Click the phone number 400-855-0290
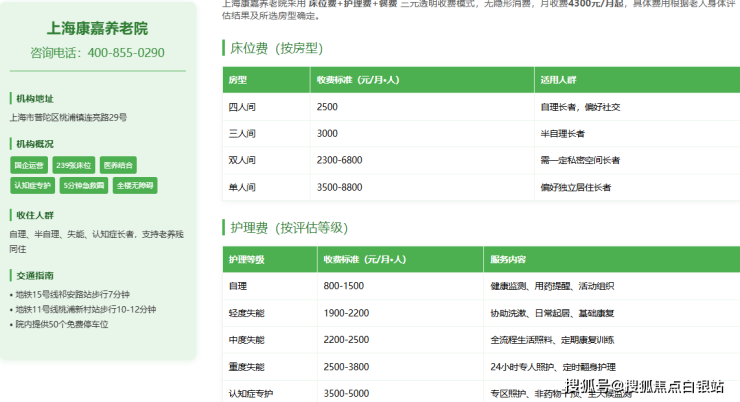 (x=126, y=52)
